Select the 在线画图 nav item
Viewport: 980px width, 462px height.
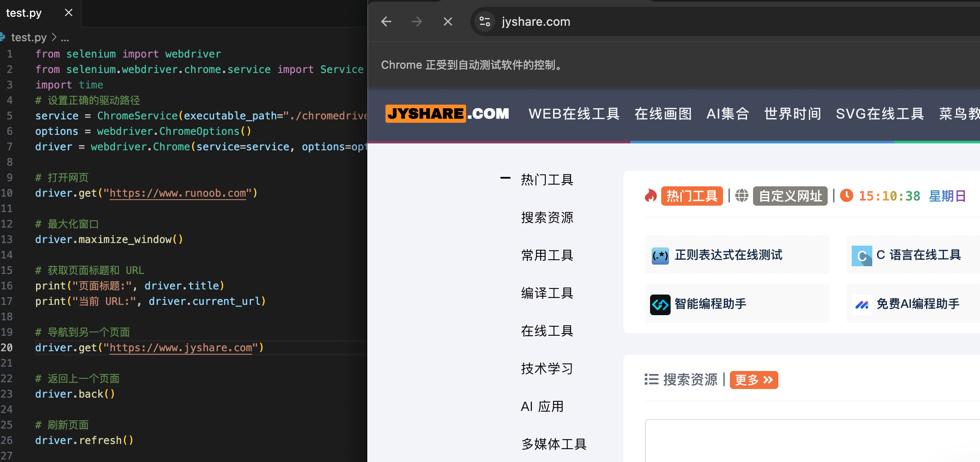coord(663,114)
